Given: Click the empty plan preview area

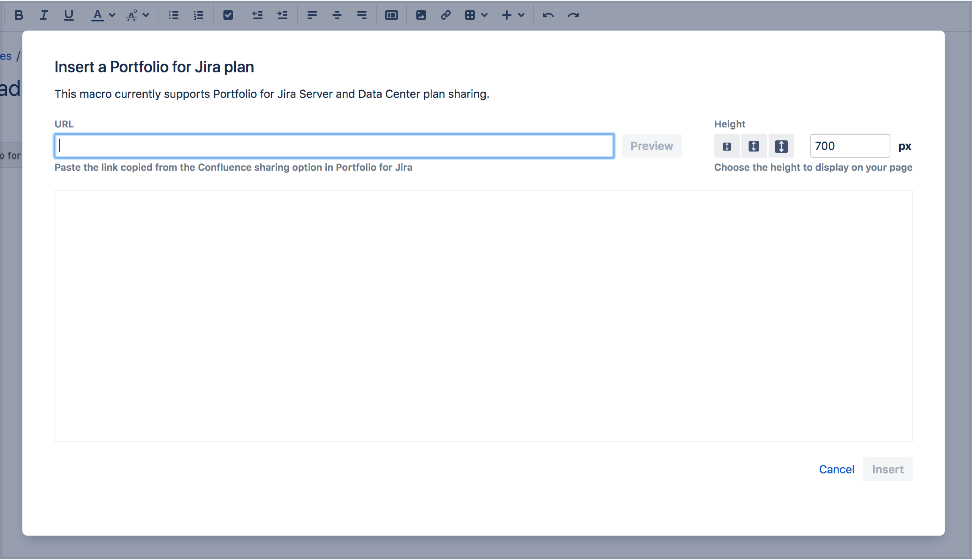Looking at the screenshot, I should tap(483, 316).
